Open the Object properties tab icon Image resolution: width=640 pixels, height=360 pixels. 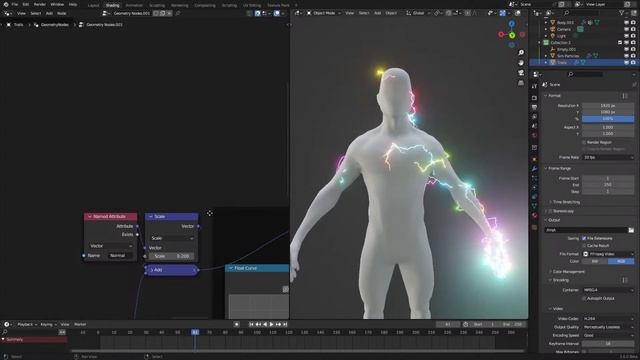click(534, 159)
